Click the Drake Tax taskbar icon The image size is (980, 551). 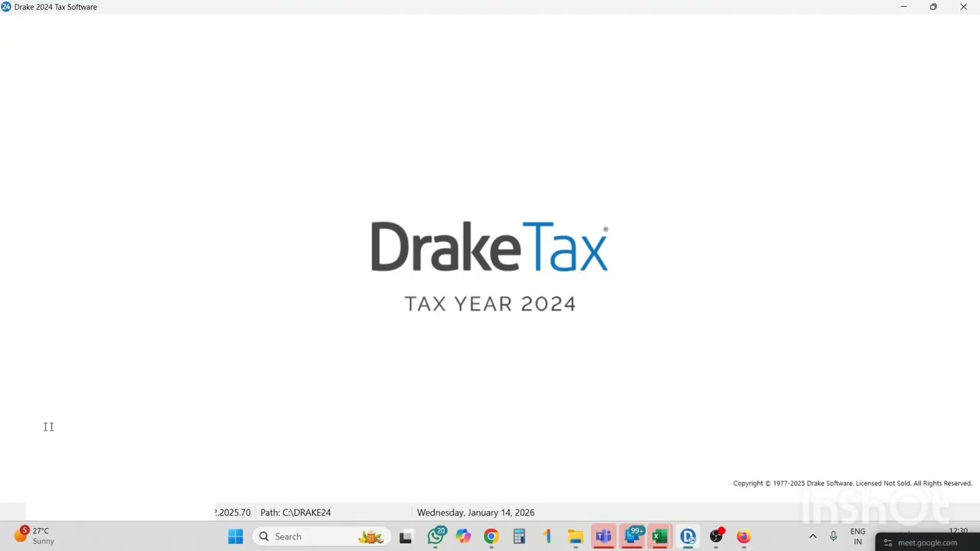pos(688,536)
